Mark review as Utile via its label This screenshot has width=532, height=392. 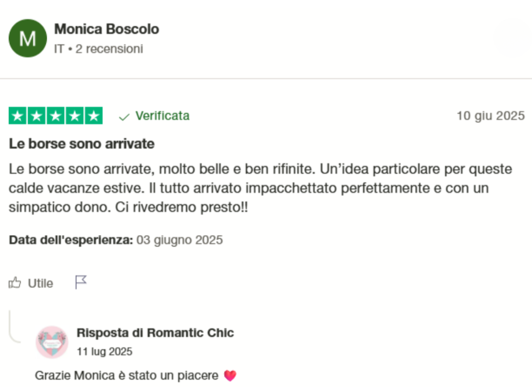[x=40, y=283]
